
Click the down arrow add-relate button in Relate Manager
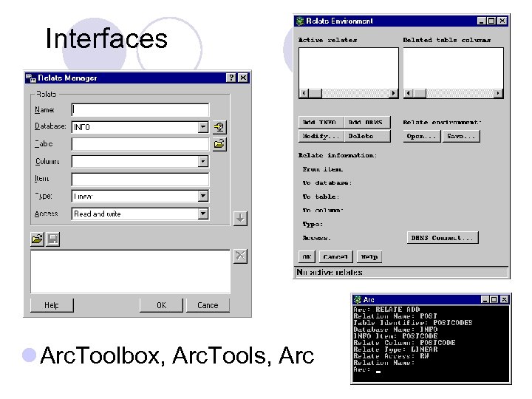[x=240, y=218]
